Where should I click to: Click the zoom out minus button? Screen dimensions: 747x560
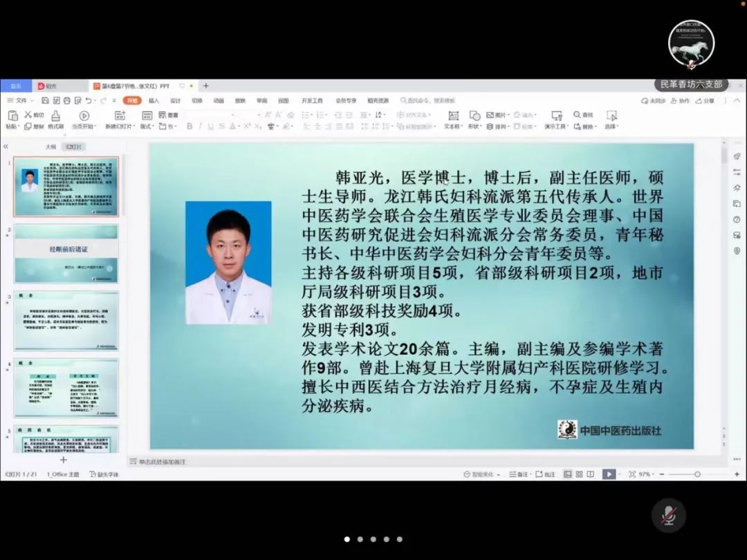[x=662, y=474]
